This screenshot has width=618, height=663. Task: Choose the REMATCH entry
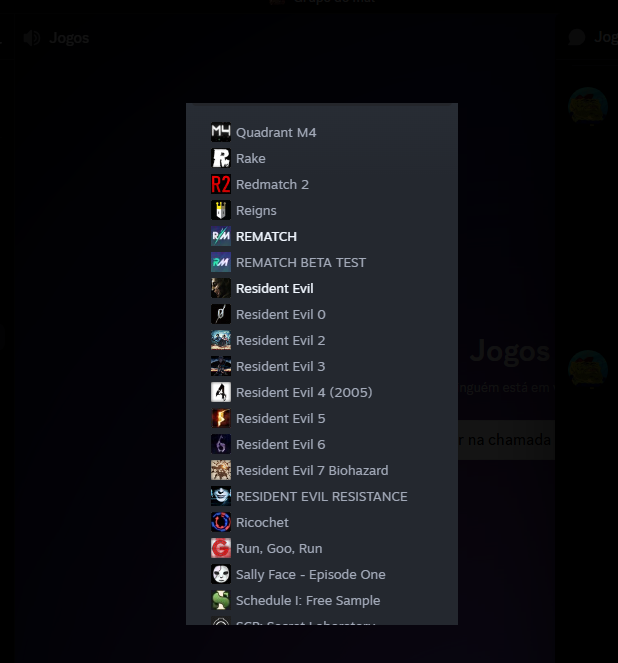click(x=266, y=236)
